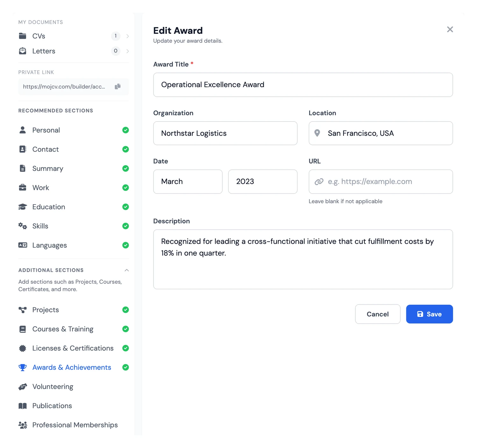Click the Description text area
The width and height of the screenshot is (477, 448).
click(x=303, y=259)
